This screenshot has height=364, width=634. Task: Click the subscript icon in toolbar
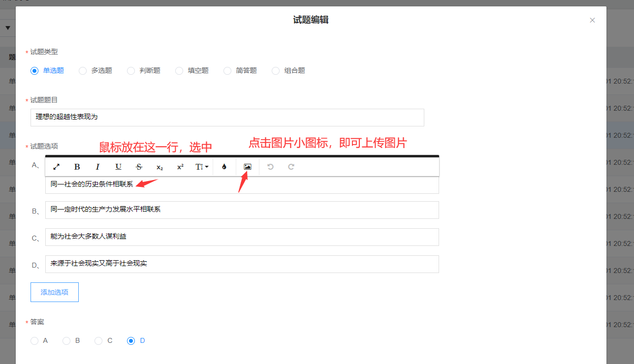pyautogui.click(x=159, y=167)
